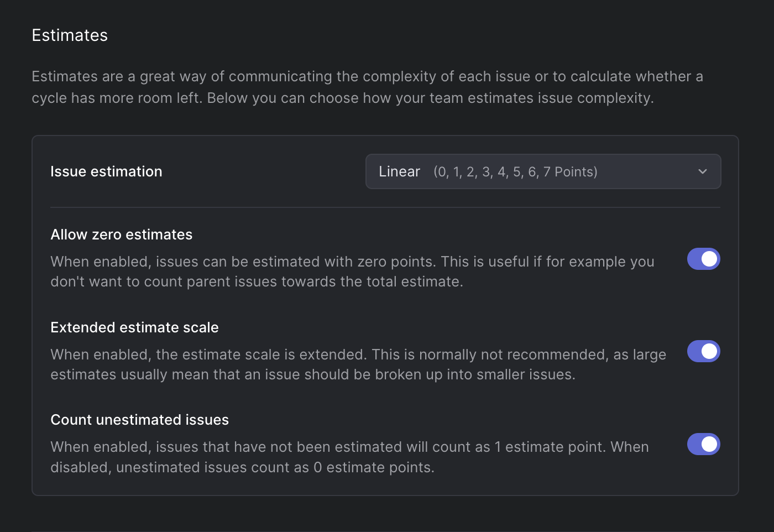Click the Estimates section heading
Screen dimensions: 774x532
(70, 35)
